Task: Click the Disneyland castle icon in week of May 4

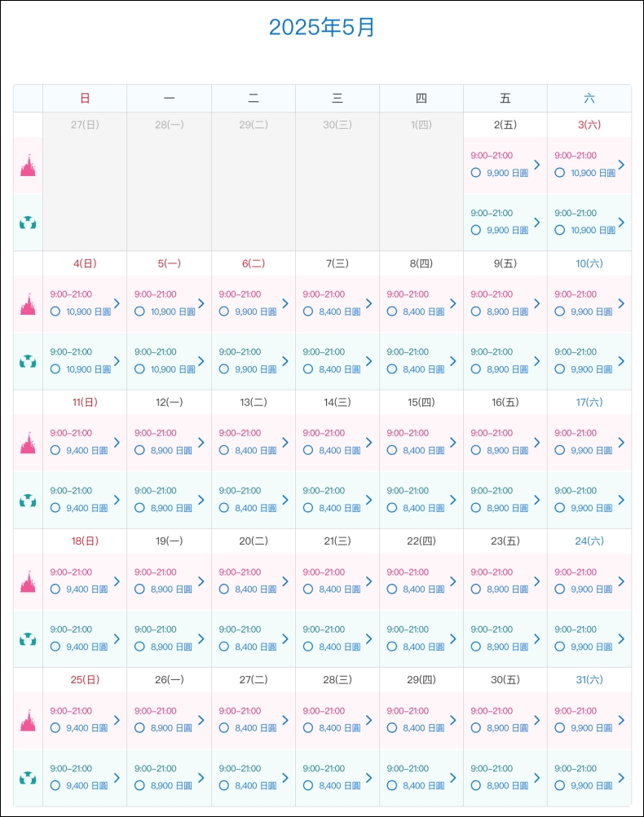Action: (x=28, y=304)
